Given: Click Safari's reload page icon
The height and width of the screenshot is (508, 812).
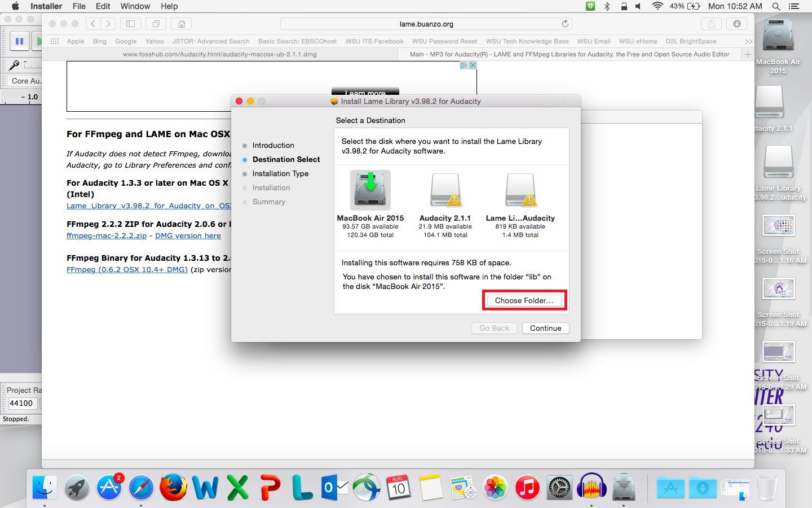Looking at the screenshot, I should point(565,24).
